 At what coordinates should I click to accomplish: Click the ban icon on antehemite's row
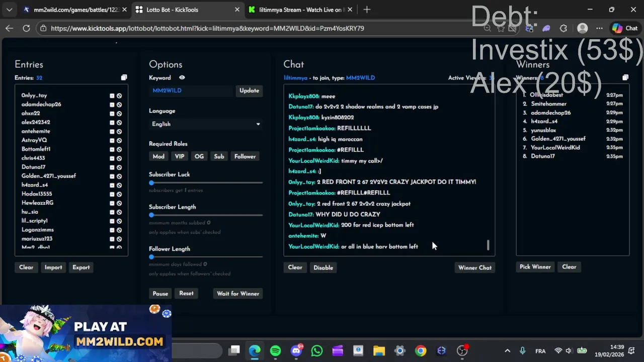click(x=119, y=131)
